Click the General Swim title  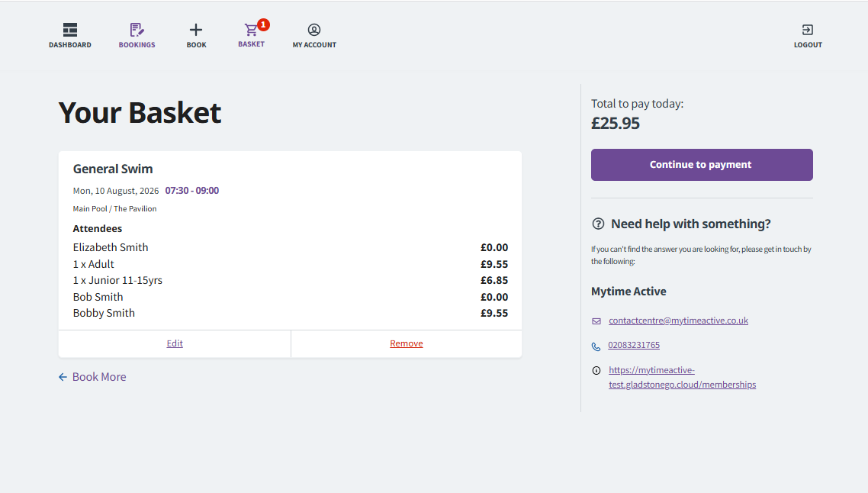tap(113, 169)
